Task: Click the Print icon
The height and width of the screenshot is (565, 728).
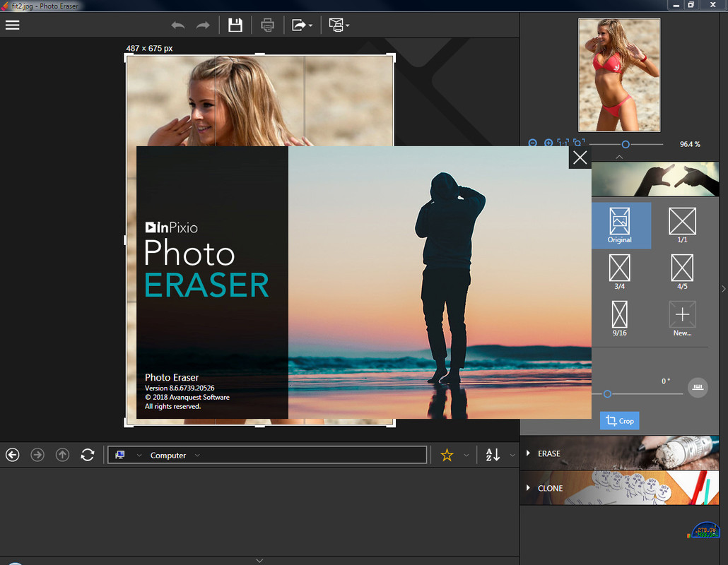Action: pos(267,25)
